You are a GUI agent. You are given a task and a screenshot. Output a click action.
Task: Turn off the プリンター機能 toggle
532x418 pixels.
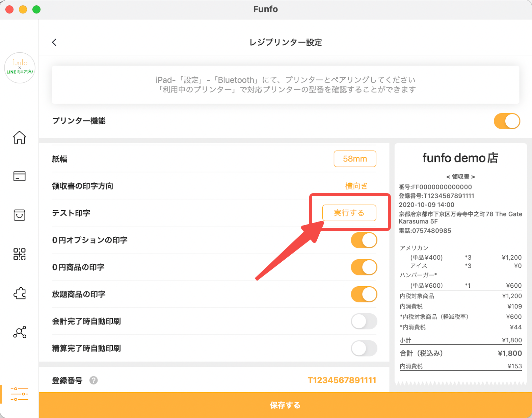point(507,121)
